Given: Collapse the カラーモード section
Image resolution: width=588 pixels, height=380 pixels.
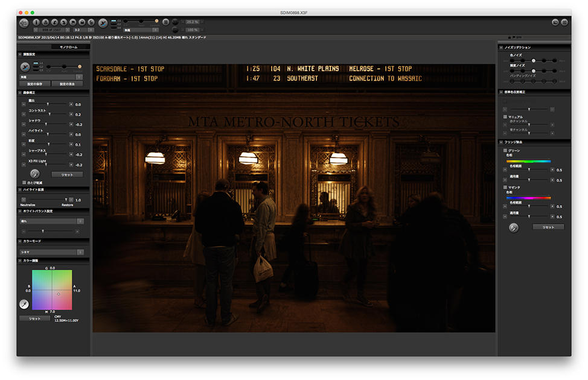Looking at the screenshot, I should pos(20,241).
